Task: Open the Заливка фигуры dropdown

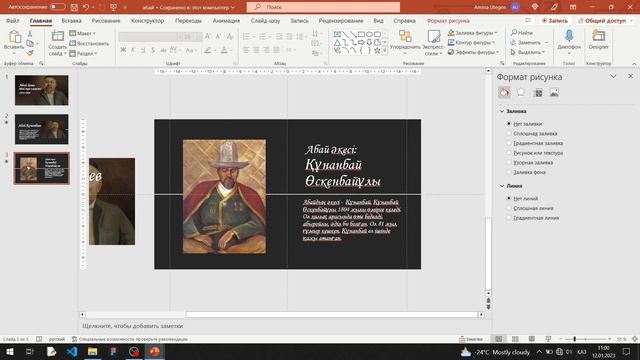Action: (472, 33)
